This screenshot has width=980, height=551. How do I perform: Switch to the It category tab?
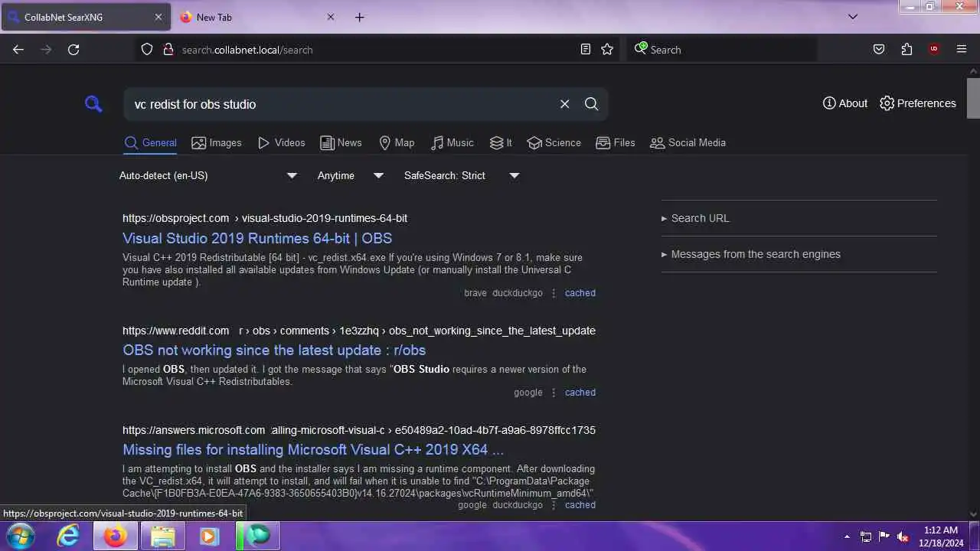pos(501,143)
